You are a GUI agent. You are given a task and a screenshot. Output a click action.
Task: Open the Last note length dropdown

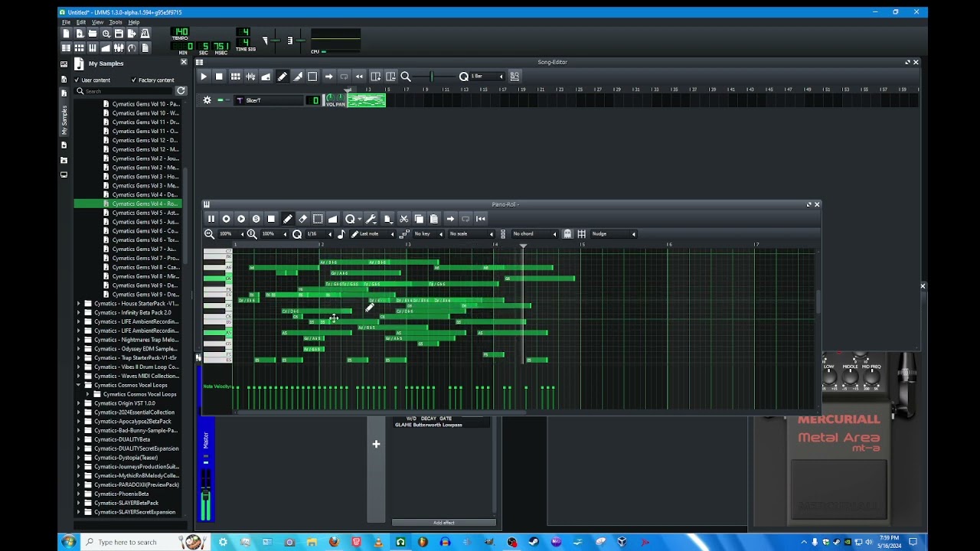(x=373, y=234)
